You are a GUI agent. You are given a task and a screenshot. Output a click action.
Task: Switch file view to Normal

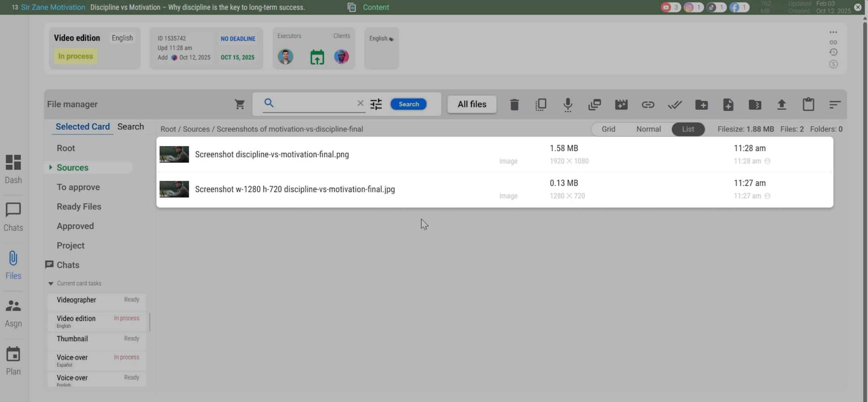point(648,129)
